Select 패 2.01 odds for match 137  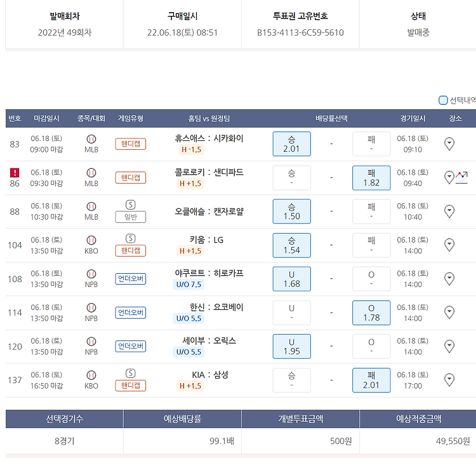371,381
